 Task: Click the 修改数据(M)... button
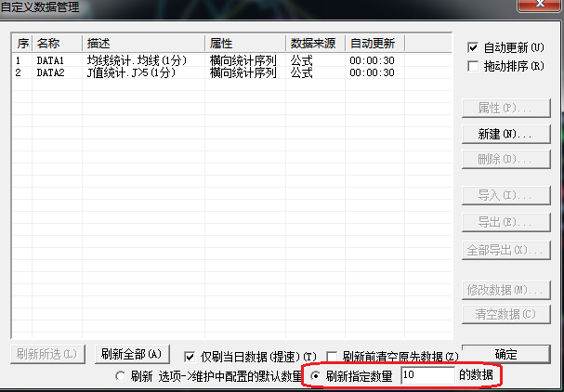coord(506,290)
